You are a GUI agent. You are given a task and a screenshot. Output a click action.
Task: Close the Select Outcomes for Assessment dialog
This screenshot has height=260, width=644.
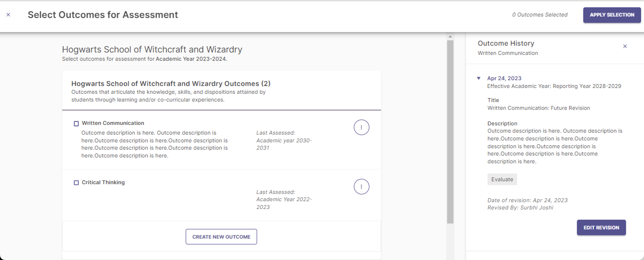[8, 15]
